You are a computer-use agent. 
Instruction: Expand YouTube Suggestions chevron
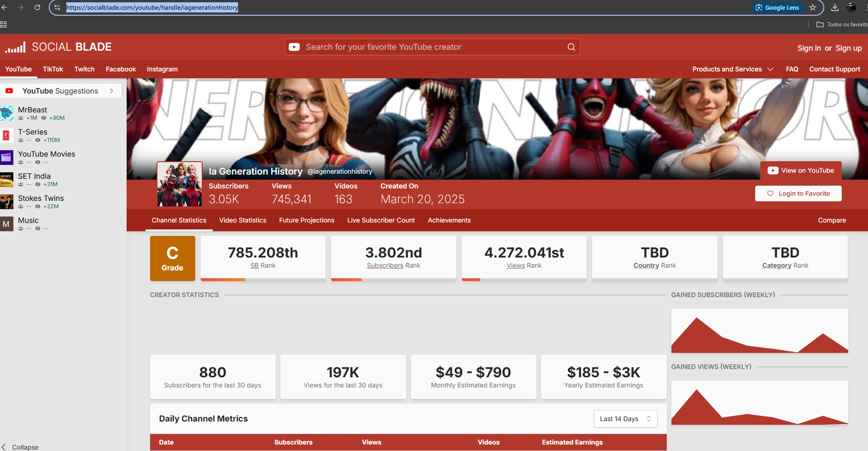[x=112, y=91]
